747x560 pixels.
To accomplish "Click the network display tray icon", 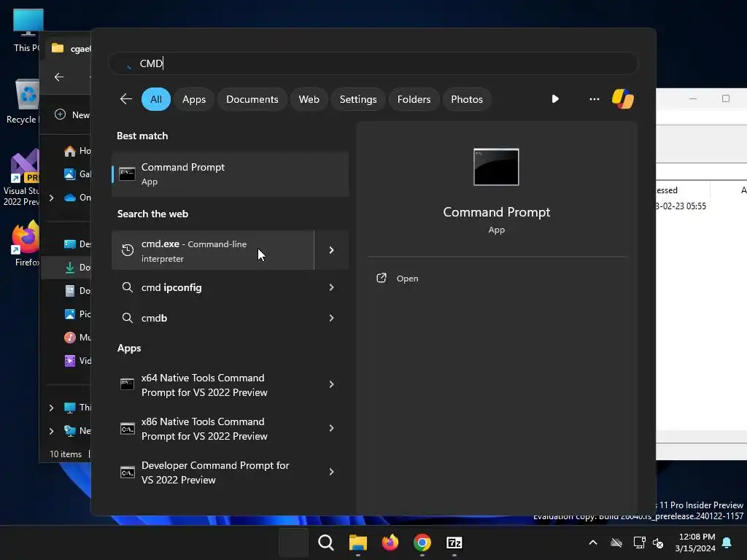I will (x=639, y=542).
